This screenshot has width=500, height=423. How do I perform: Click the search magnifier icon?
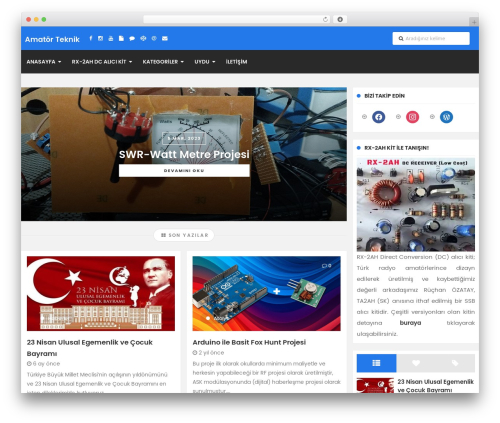point(401,38)
